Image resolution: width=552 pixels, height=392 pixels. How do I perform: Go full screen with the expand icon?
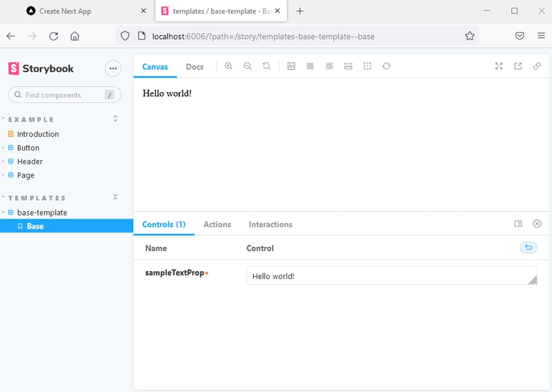point(499,66)
